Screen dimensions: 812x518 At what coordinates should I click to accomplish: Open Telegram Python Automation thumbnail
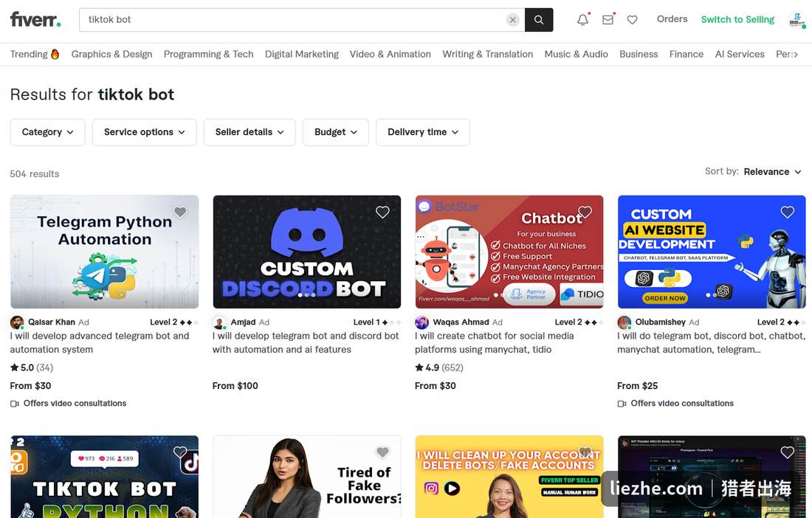click(104, 252)
